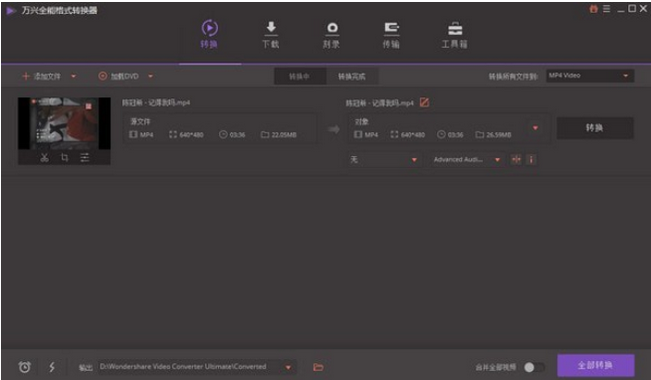Maximize the converter window

pyautogui.click(x=632, y=9)
